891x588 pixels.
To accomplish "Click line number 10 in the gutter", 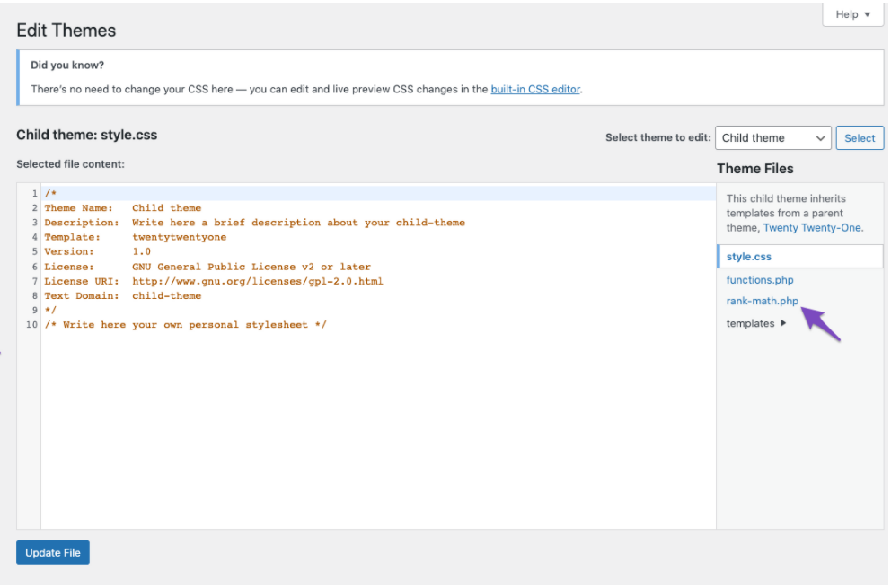I will (31, 325).
